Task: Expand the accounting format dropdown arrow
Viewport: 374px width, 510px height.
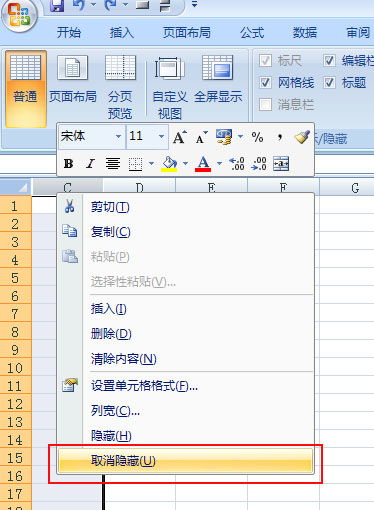Action: [x=240, y=137]
